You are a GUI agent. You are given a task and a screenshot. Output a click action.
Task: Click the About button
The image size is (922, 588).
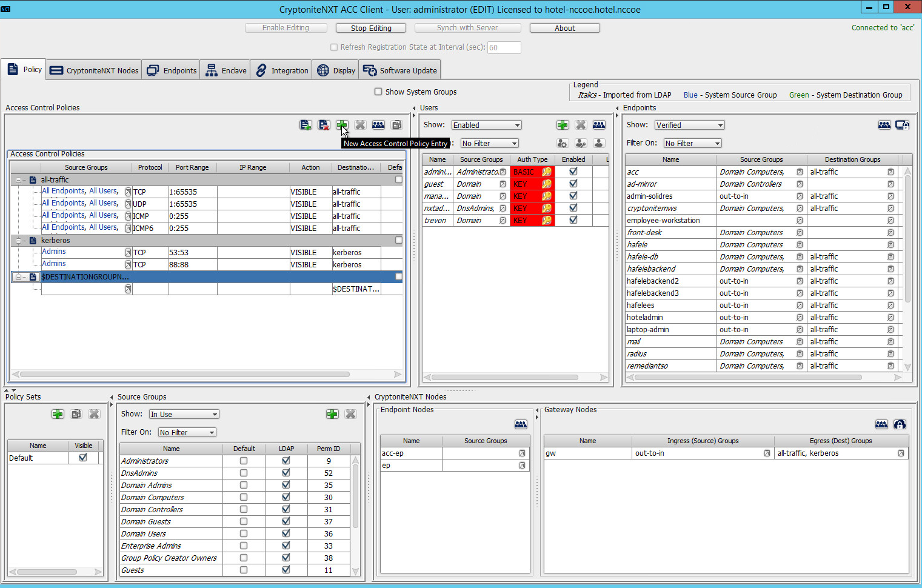point(565,28)
